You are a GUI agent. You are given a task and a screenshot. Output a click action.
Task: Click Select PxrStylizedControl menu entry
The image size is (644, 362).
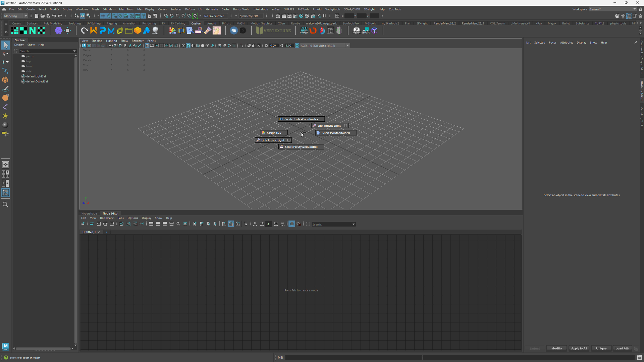301,147
